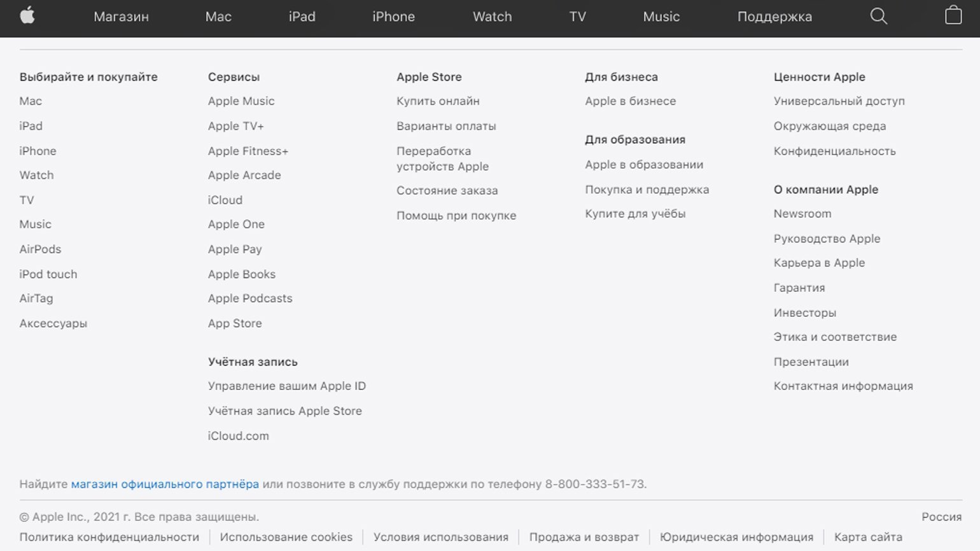Go to iPhone in the top navigation bar
980x551 pixels.
click(393, 17)
